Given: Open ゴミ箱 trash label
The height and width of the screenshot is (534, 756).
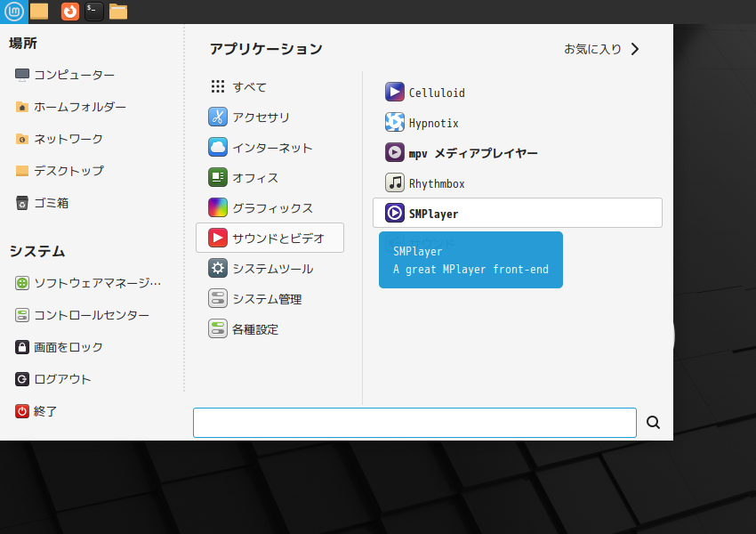Looking at the screenshot, I should (51, 203).
